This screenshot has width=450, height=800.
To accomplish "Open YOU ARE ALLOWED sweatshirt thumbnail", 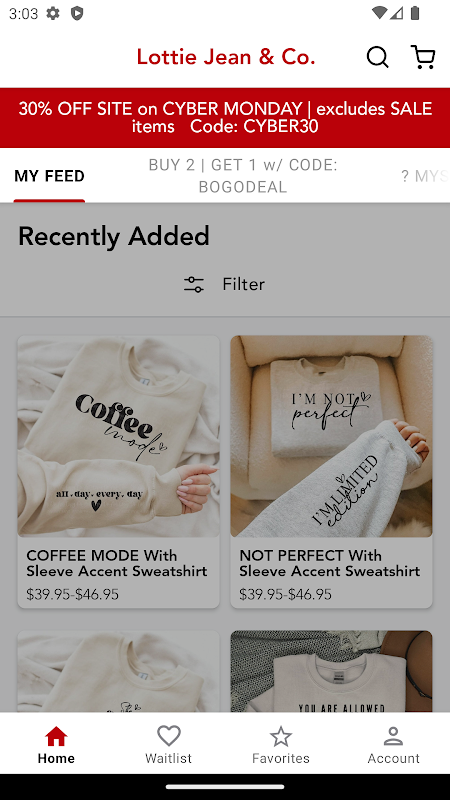I will tap(332, 671).
